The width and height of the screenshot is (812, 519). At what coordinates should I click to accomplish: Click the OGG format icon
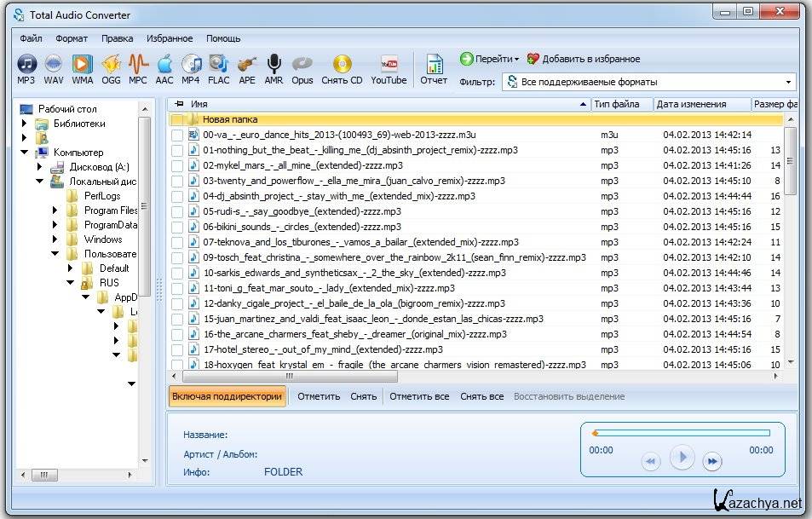[111, 67]
